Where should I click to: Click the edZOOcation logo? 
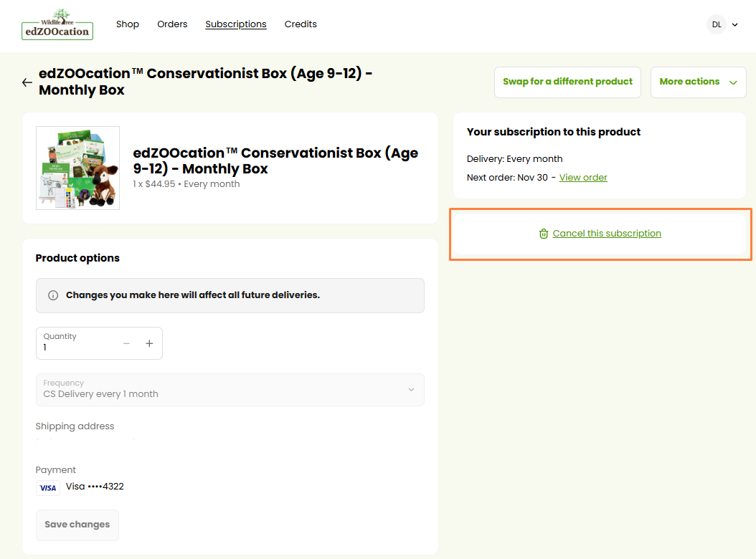(57, 24)
